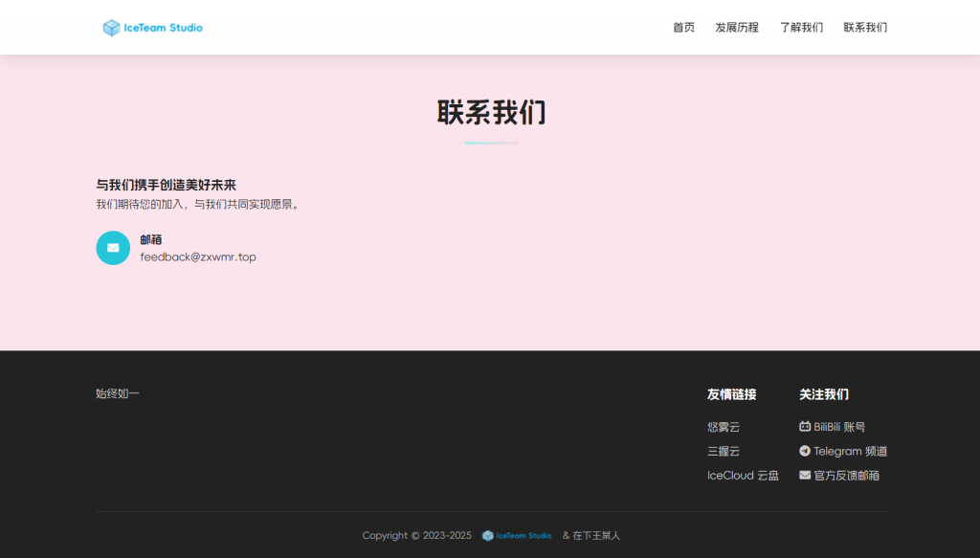This screenshot has width=980, height=558.
Task: Go to the 首页 nav item
Action: (683, 28)
